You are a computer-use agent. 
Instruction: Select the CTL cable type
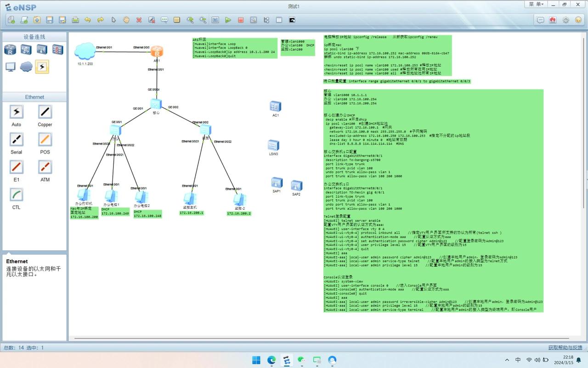tap(16, 195)
